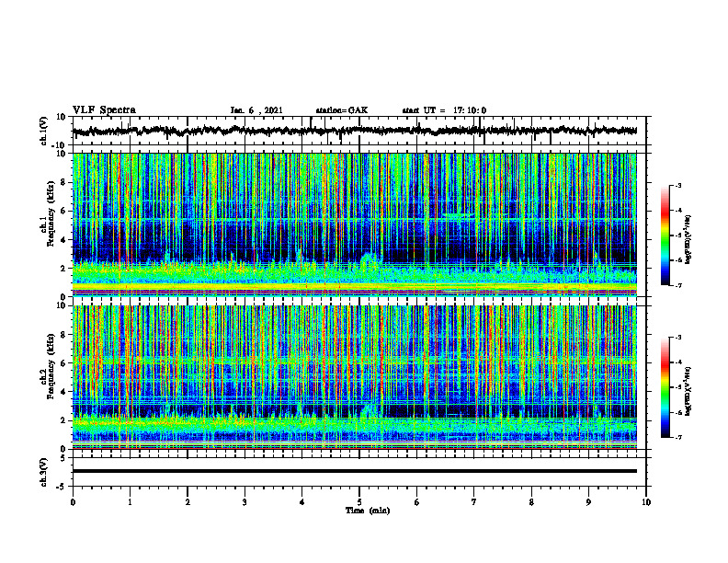Click the "station=GAK" header text
Image resolution: width=728 pixels, height=563 pixels.
point(342,110)
